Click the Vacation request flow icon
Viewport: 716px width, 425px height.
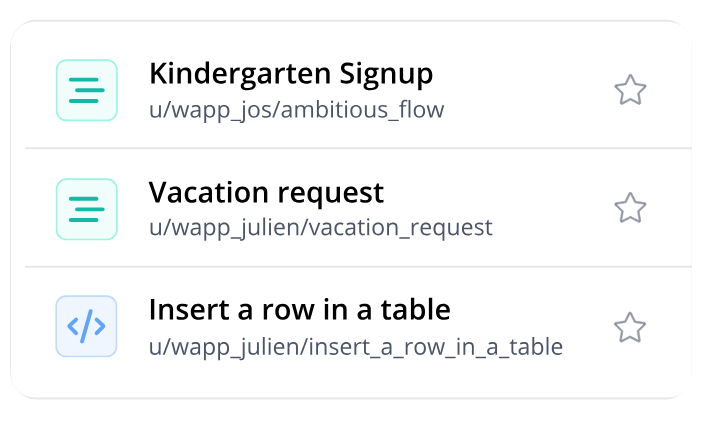pos(86,209)
